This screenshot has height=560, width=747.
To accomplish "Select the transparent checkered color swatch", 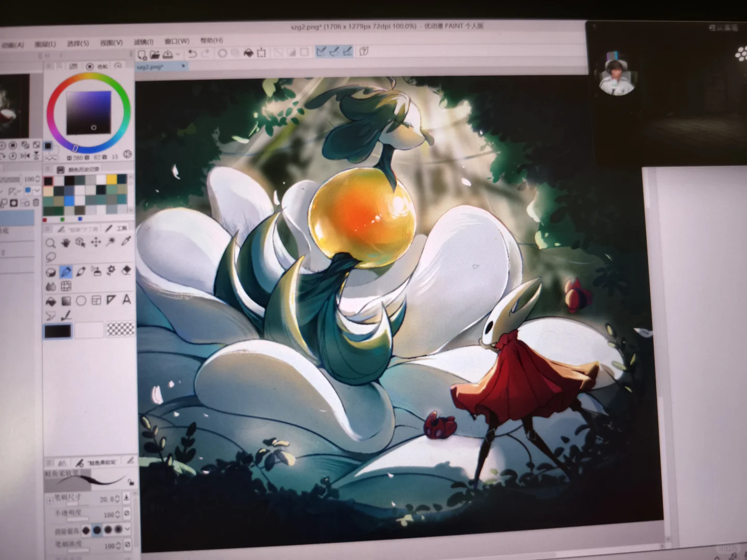I will [x=120, y=329].
